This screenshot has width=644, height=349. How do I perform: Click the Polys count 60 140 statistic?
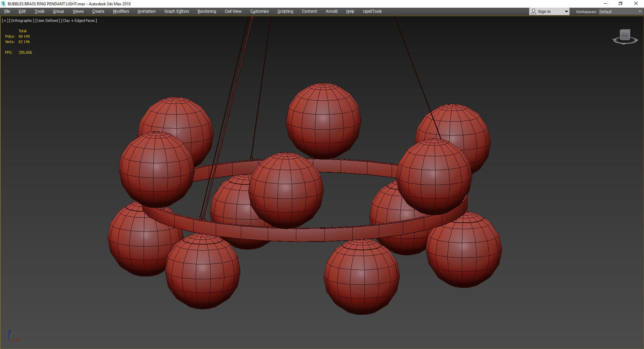24,36
